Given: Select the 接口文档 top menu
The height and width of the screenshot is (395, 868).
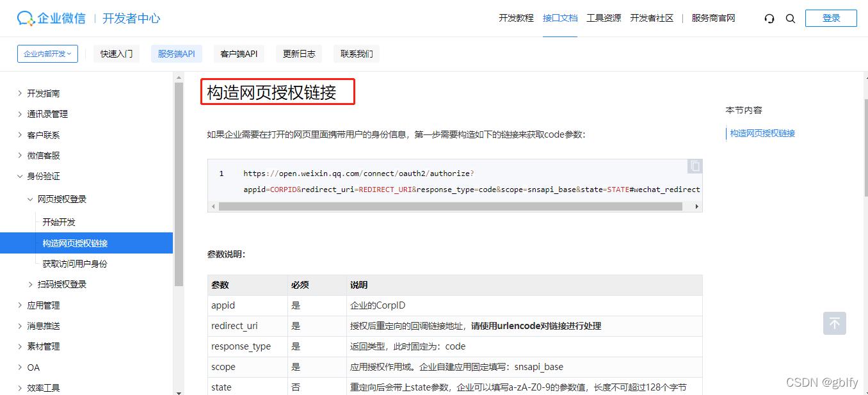Looking at the screenshot, I should (x=560, y=18).
